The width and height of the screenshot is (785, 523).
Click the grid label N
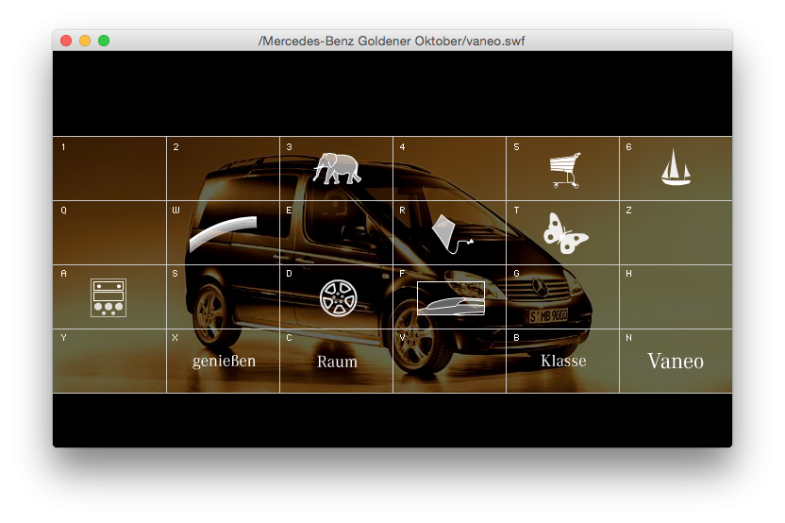coord(629,338)
